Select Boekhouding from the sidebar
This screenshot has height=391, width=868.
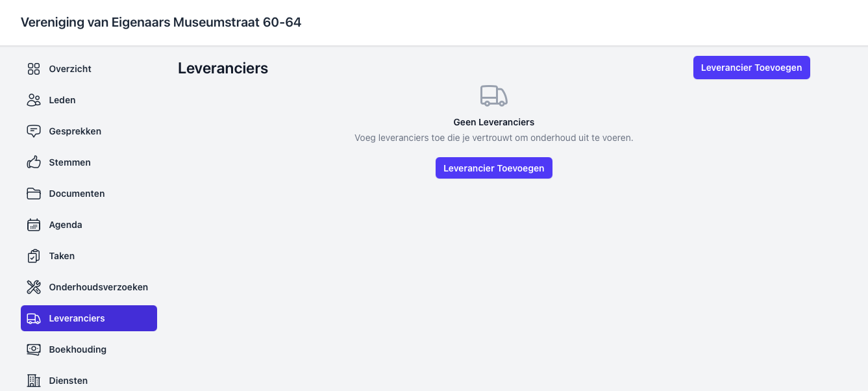tap(77, 349)
